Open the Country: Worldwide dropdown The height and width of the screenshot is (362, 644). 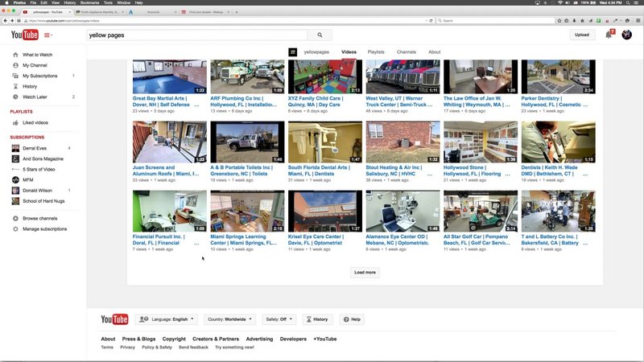[x=230, y=319]
